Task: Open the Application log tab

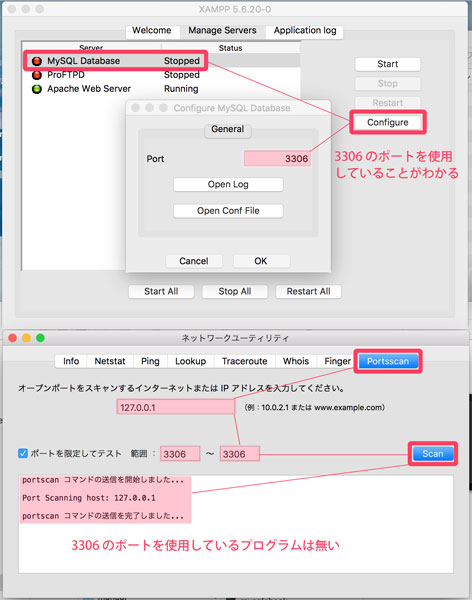Action: click(305, 31)
